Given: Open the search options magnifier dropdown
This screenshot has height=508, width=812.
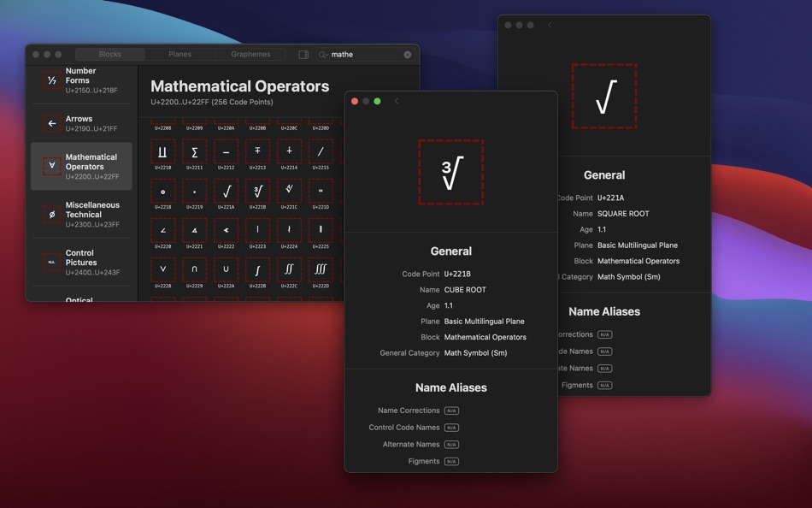Looking at the screenshot, I should (x=323, y=55).
